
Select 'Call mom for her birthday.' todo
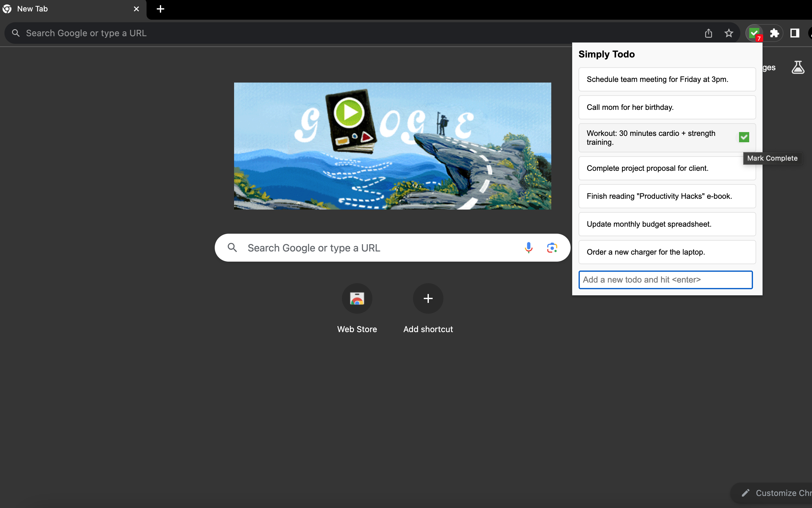[x=667, y=107]
